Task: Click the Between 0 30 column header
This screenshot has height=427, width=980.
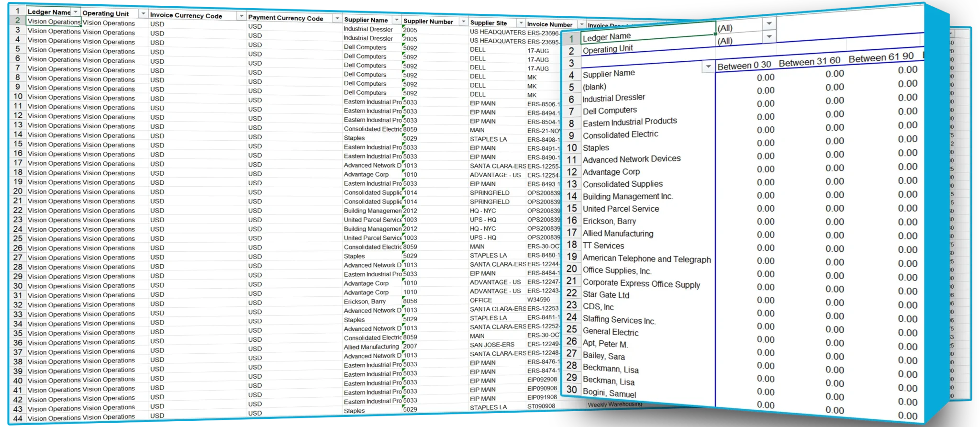Action: point(744,65)
